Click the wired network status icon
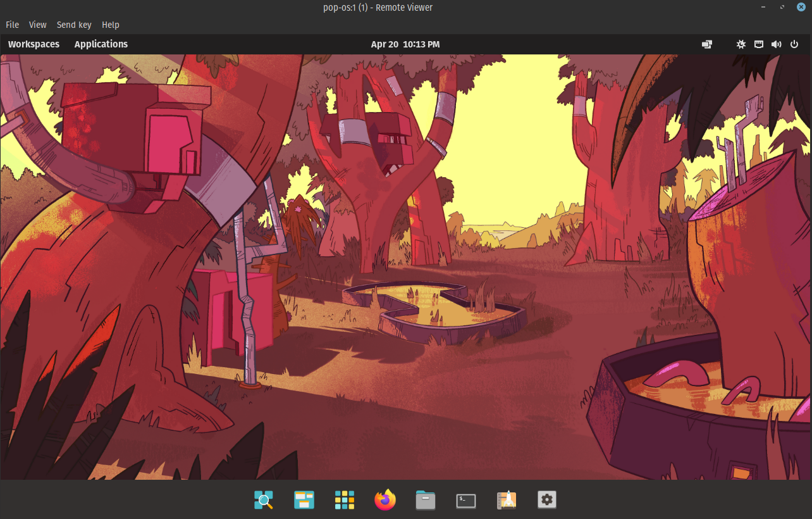 759,44
